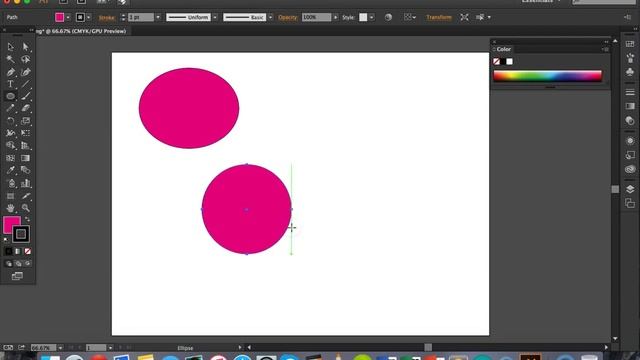Select the Curvature tool
Viewport: 640px width, 360px height.
point(25,72)
